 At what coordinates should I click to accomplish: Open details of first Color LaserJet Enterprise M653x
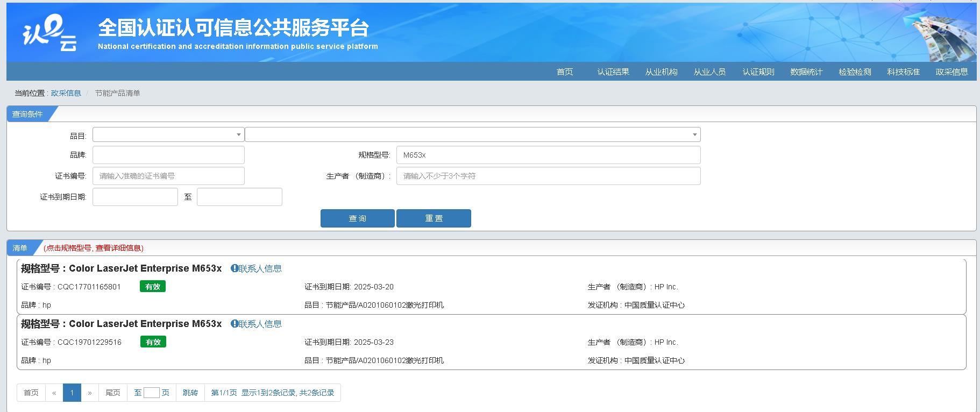[x=145, y=268]
